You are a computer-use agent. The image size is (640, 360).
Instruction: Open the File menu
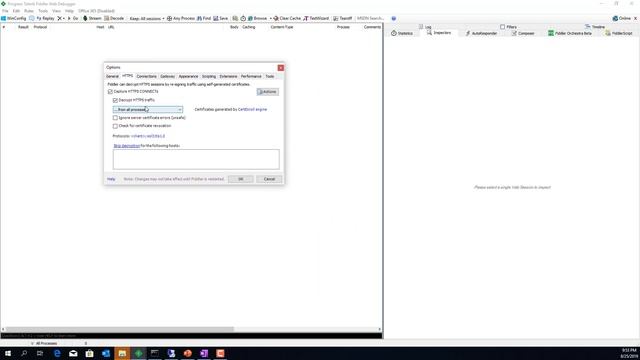coord(5,11)
